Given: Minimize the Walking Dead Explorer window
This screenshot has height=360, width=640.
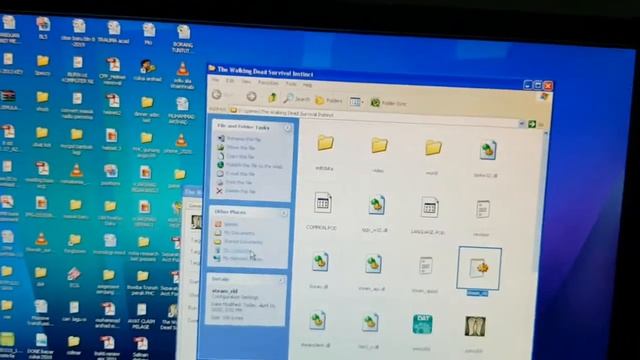Looking at the screenshot, I should coord(528,84).
